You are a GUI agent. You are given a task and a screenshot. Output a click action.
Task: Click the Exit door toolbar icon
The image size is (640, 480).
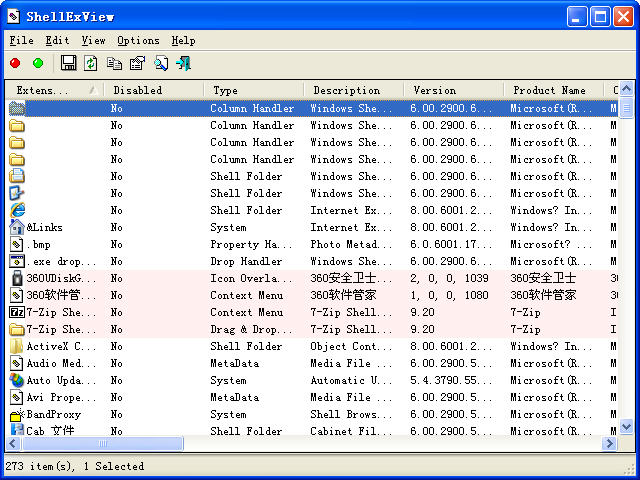click(184, 63)
